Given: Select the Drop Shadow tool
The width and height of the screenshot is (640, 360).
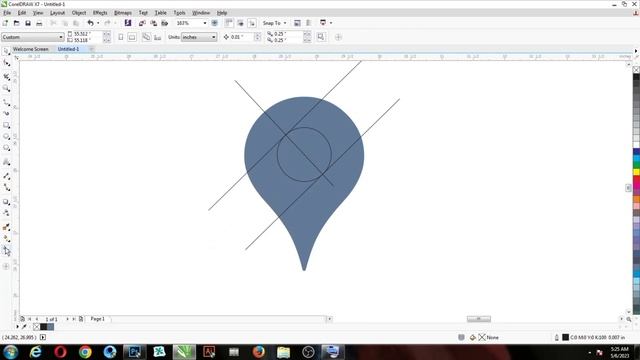Looking at the screenshot, I should pyautogui.click(x=6, y=202).
